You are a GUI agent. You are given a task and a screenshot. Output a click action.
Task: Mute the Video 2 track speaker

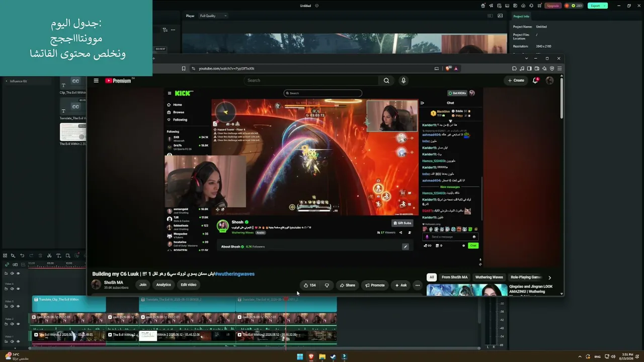coord(13,324)
